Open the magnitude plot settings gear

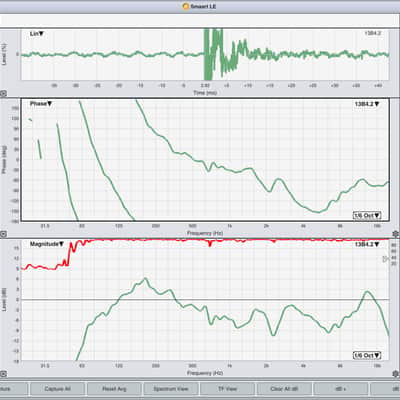(x=396, y=374)
